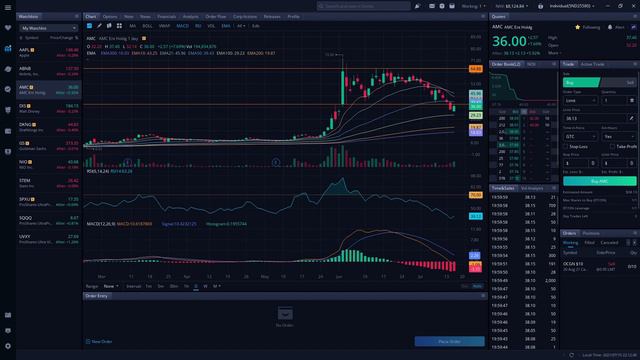Open the M interval dropdown

coord(217,286)
